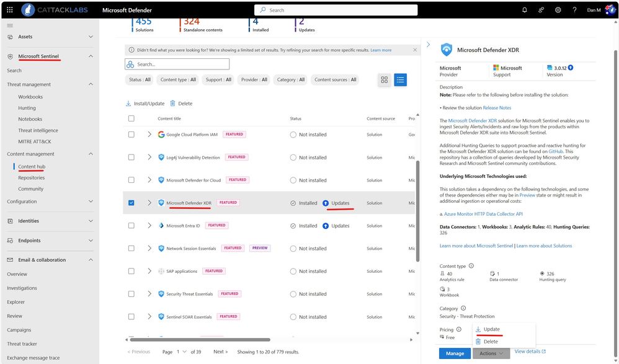Check Network Session Essentials checkbox
Viewport: 619px width, 364px height.
[x=131, y=248]
